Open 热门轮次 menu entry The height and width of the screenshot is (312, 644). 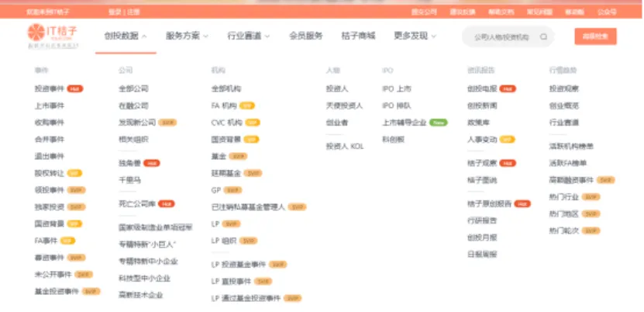(x=564, y=231)
